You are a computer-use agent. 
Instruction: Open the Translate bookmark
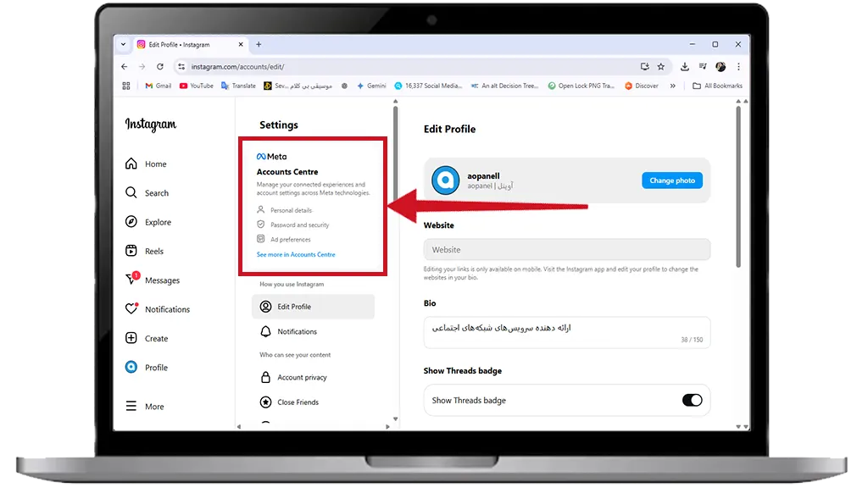tap(238, 86)
